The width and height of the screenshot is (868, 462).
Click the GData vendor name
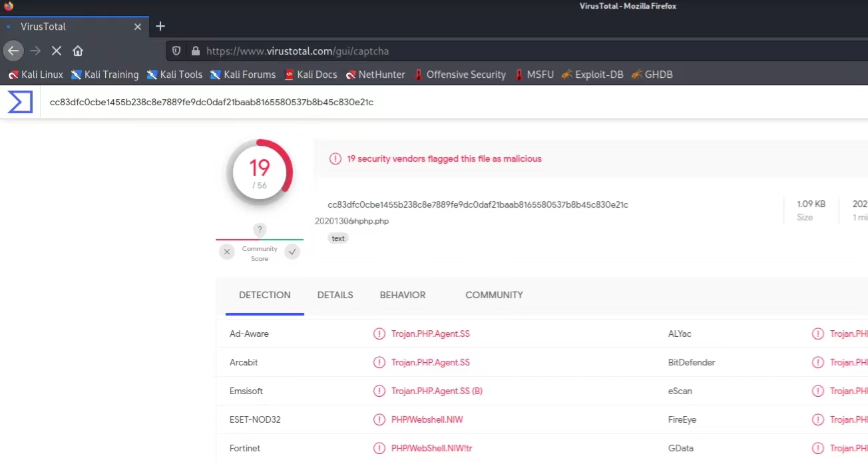point(681,448)
